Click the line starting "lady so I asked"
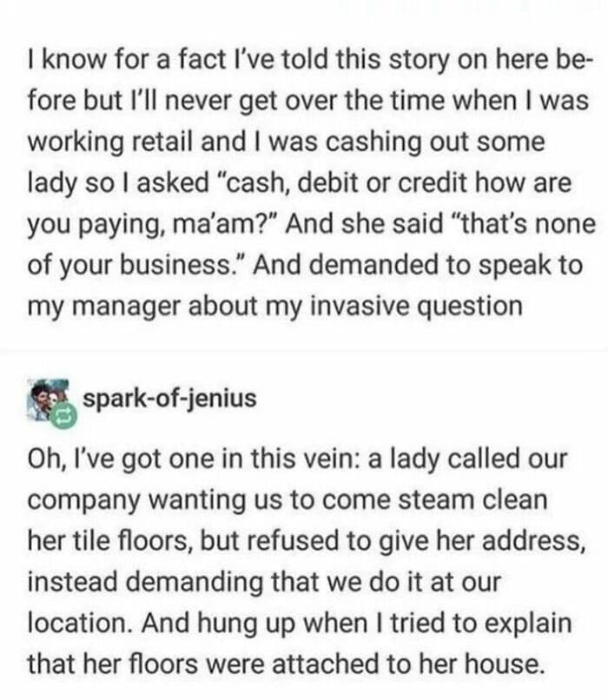 [x=299, y=182]
